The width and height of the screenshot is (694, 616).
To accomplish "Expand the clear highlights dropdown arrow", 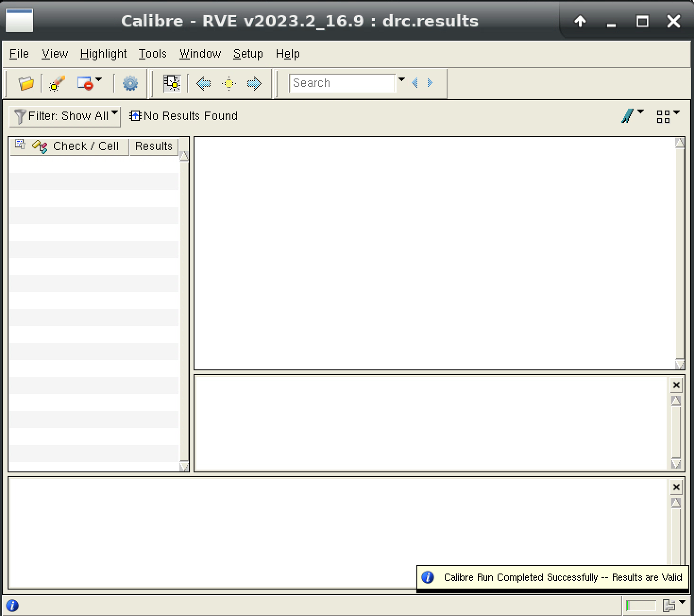I will point(99,79).
